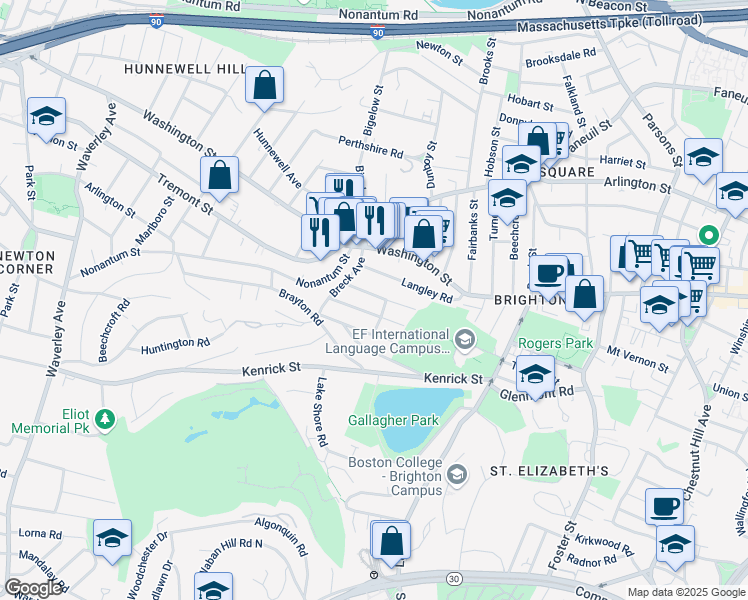Image resolution: width=748 pixels, height=600 pixels.
Task: Open the Boston College Brighton Campus icon
Action: 457,475
